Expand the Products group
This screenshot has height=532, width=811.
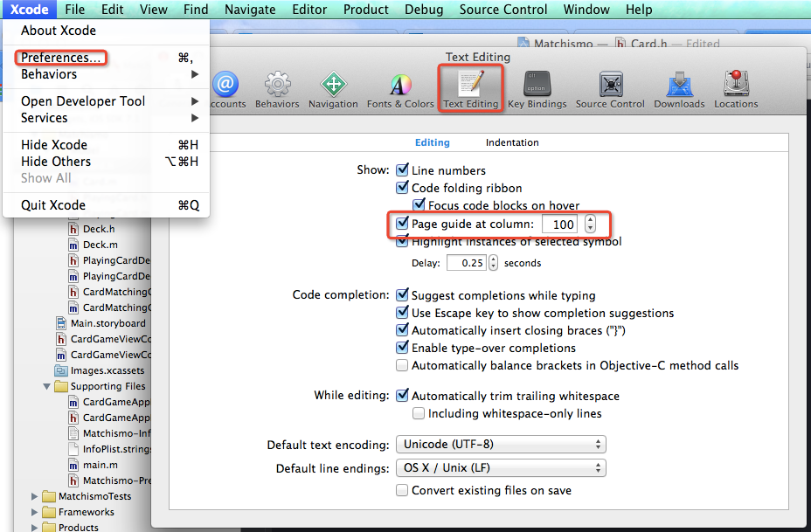pyautogui.click(x=34, y=528)
